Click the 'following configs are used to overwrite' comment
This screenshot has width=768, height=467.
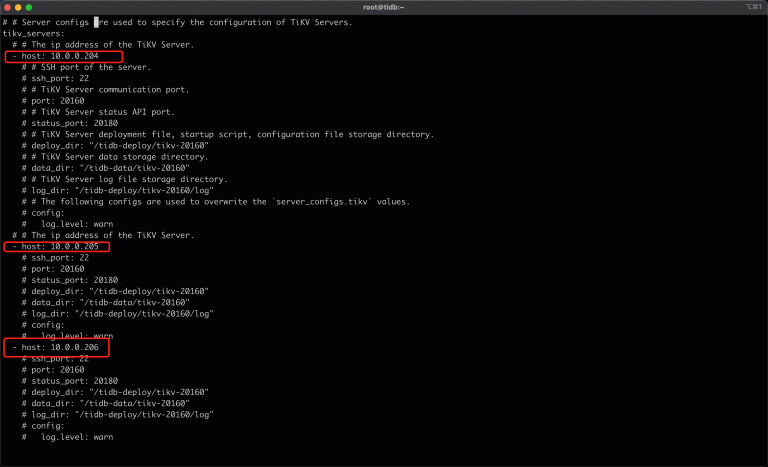coord(216,202)
